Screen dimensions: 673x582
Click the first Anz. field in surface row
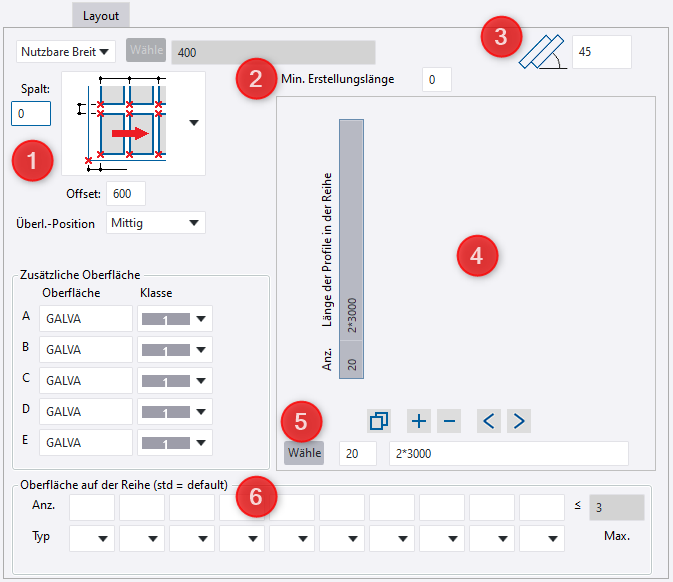point(92,507)
